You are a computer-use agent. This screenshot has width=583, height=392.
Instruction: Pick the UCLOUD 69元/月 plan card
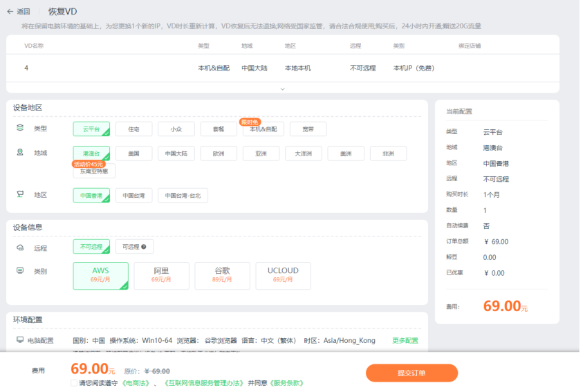click(x=283, y=276)
